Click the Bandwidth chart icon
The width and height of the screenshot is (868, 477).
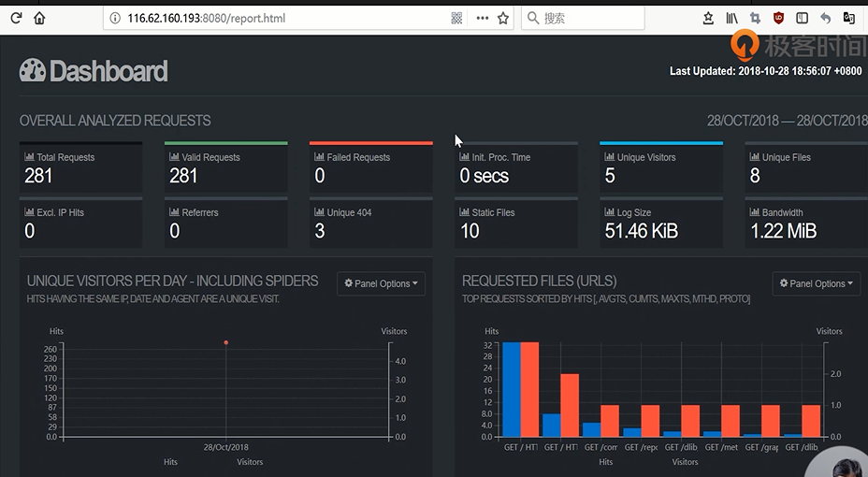click(755, 212)
